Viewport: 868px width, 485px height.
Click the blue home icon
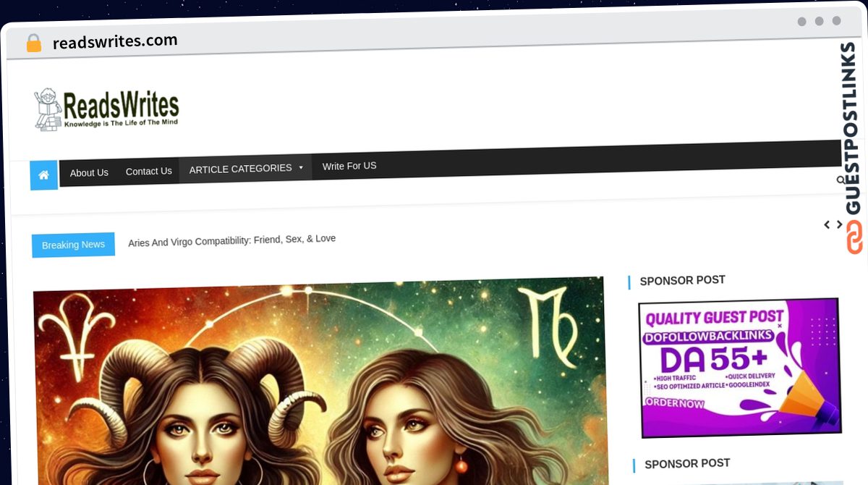point(43,175)
